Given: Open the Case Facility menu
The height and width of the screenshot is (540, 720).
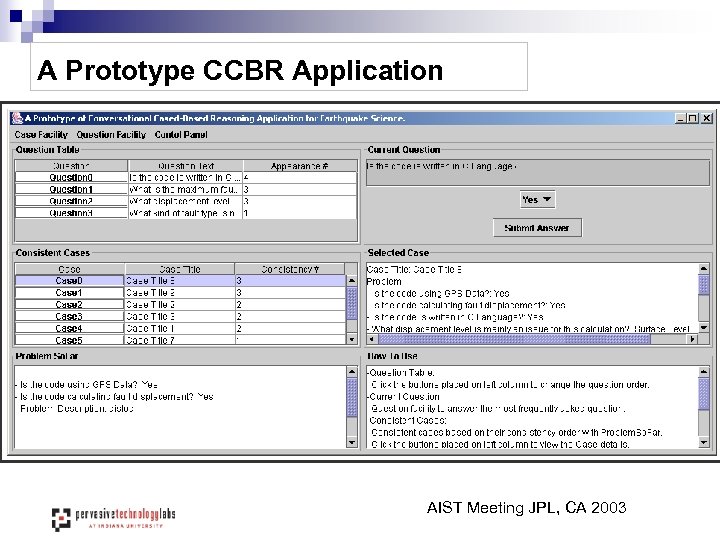Looking at the screenshot, I should 41,135.
